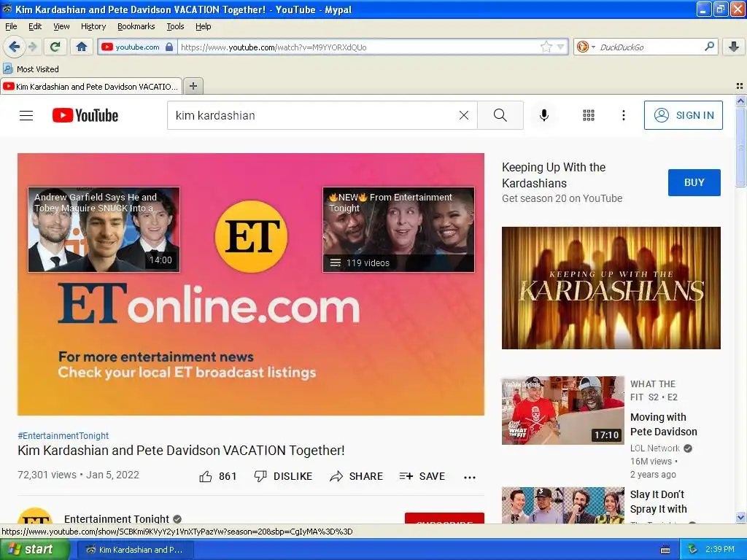Open the LOL Network channel link
Viewport: 747px width, 560px height.
pos(655,448)
